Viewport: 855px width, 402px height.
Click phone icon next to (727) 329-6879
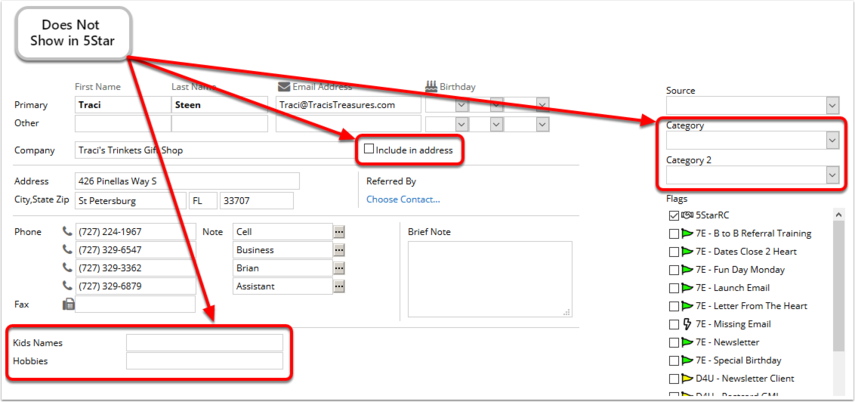click(x=68, y=287)
